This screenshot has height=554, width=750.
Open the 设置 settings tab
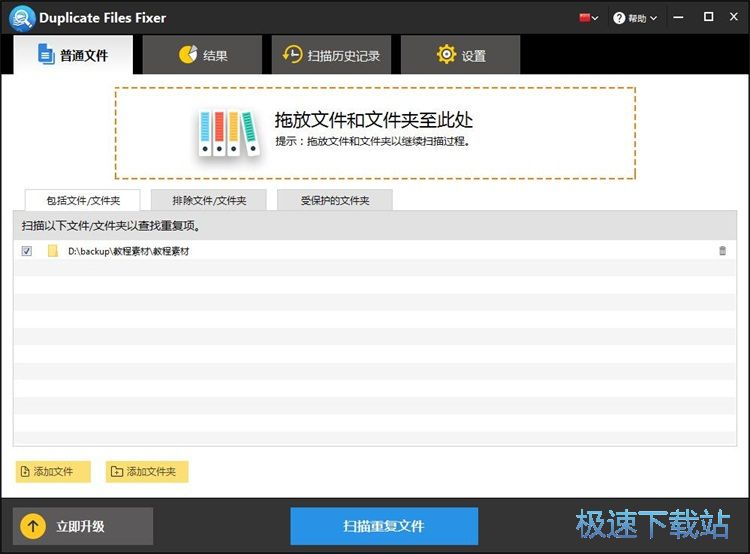pos(460,55)
